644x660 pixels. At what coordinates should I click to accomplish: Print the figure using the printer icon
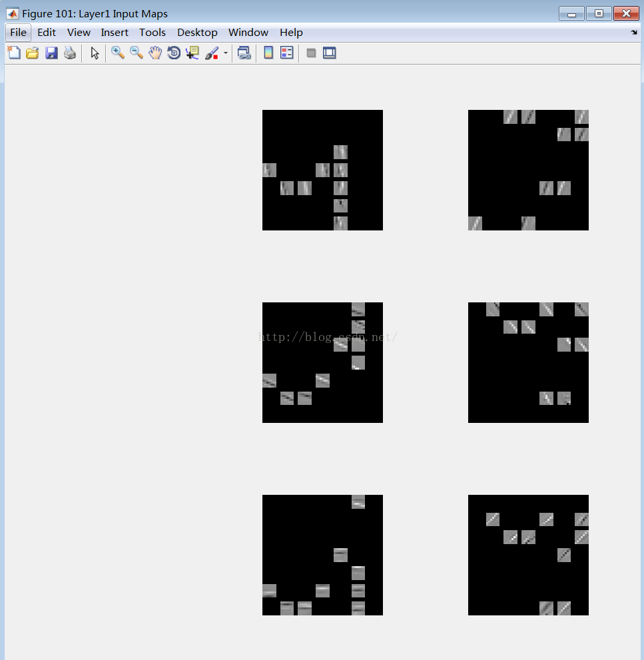[70, 53]
